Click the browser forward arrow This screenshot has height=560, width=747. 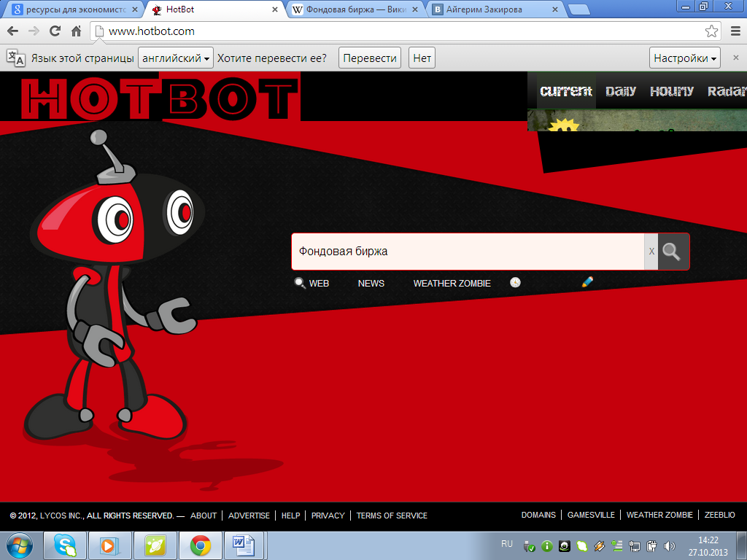[x=34, y=31]
